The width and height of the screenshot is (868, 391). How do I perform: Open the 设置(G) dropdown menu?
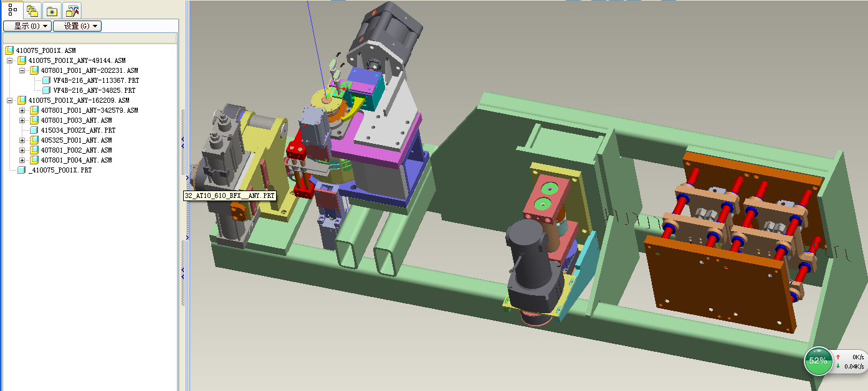tap(77, 26)
